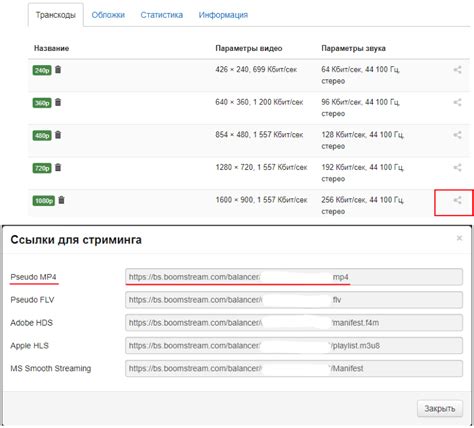Open share links for 720p row

tap(457, 167)
